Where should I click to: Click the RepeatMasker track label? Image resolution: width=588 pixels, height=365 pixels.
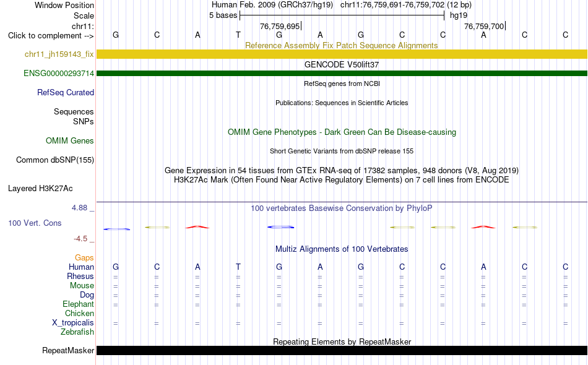coord(68,351)
